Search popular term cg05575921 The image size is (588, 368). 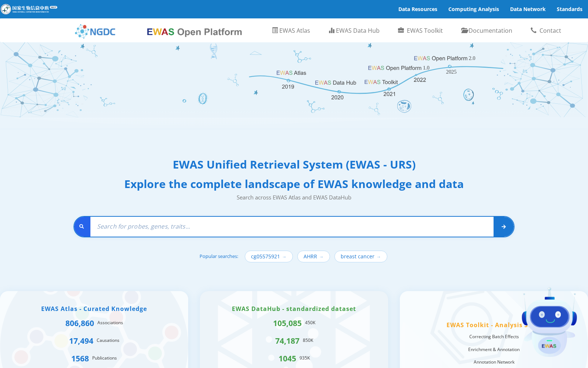click(x=269, y=256)
